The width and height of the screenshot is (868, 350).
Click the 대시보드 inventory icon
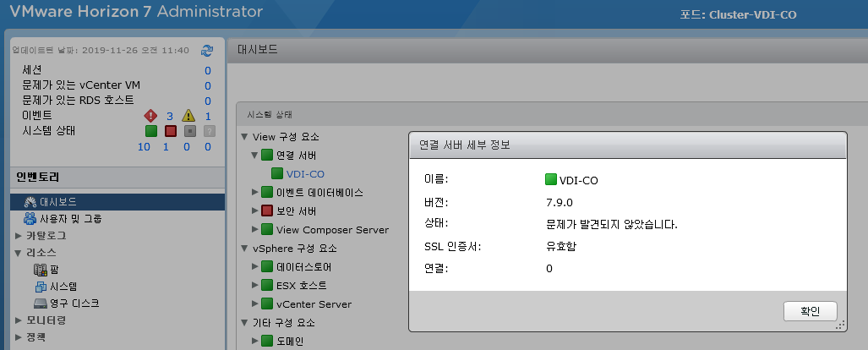point(30,202)
